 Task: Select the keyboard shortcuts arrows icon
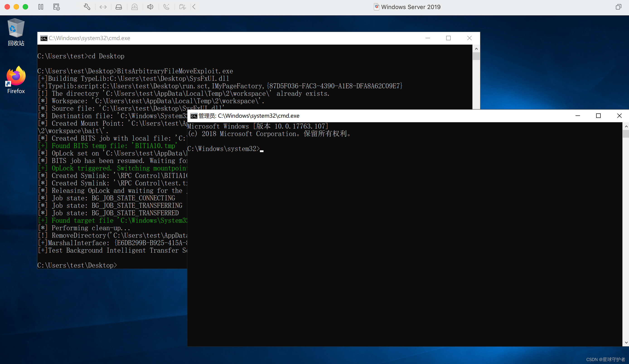coord(103,7)
